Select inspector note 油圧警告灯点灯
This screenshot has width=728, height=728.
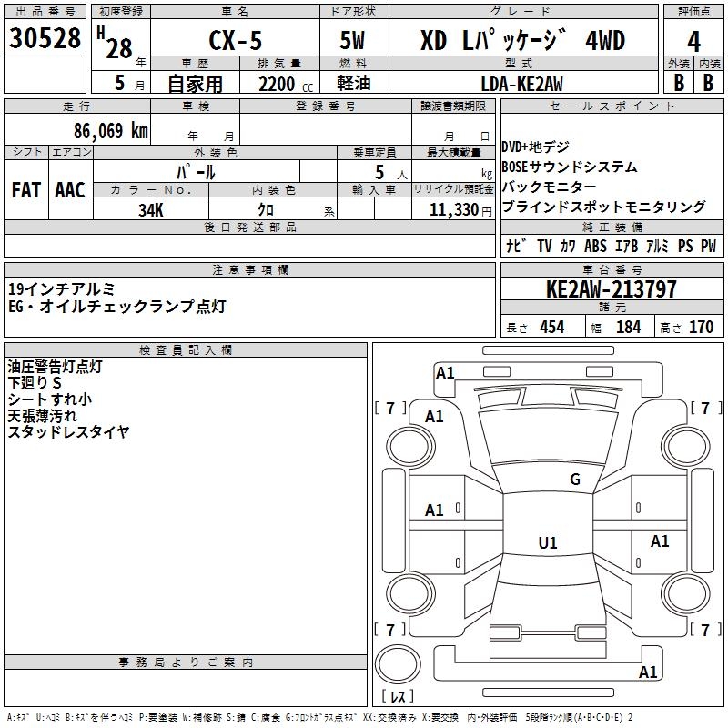[55, 367]
